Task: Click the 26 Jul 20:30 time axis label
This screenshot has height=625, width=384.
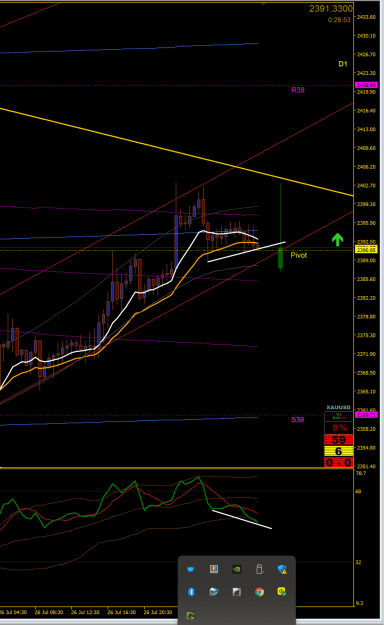Action: [x=158, y=612]
